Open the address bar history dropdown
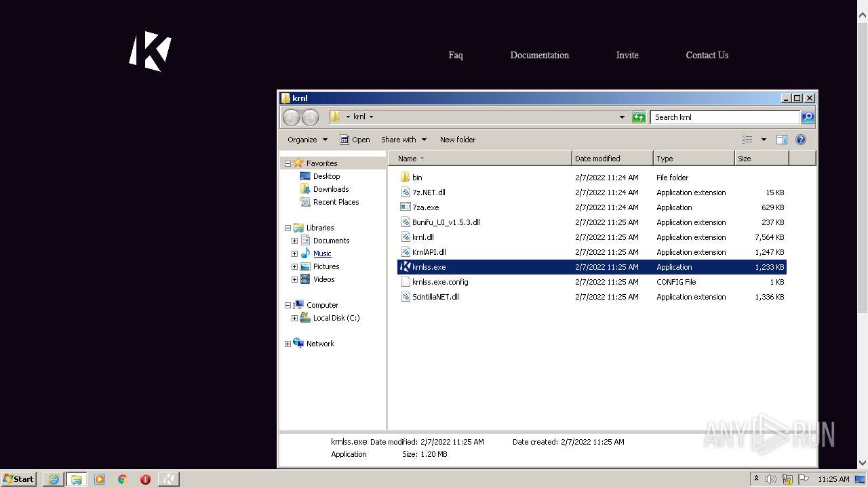This screenshot has height=488, width=868. [x=622, y=117]
